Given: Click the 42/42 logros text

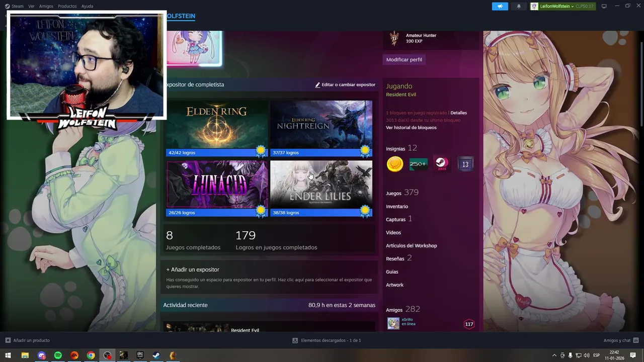Looking at the screenshot, I should point(182,152).
